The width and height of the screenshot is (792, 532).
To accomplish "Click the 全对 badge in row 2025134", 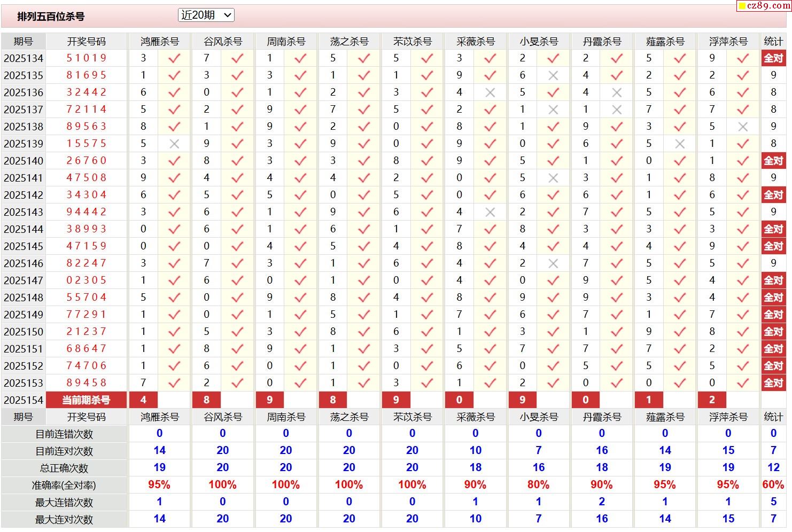I will pyautogui.click(x=773, y=58).
